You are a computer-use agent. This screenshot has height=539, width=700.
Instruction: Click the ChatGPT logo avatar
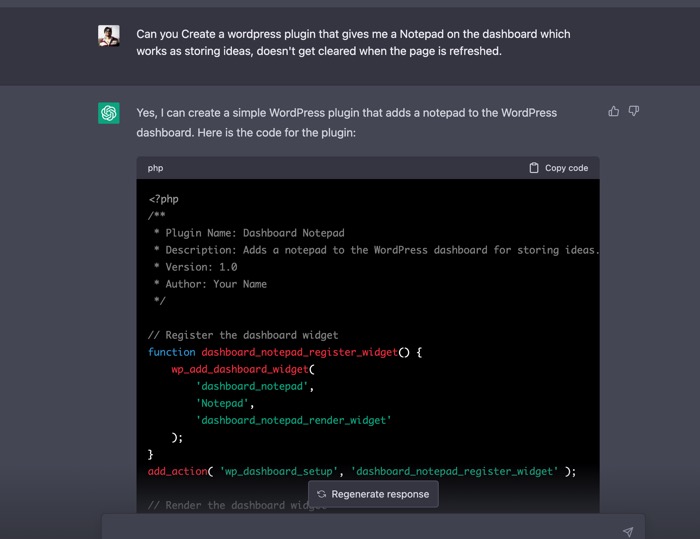(x=109, y=113)
